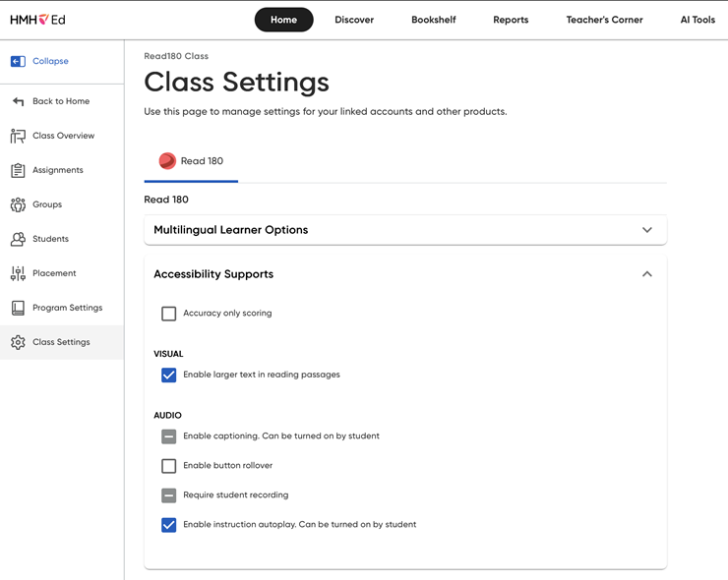Open the Program Settings link text
728x580 pixels.
[x=67, y=308]
